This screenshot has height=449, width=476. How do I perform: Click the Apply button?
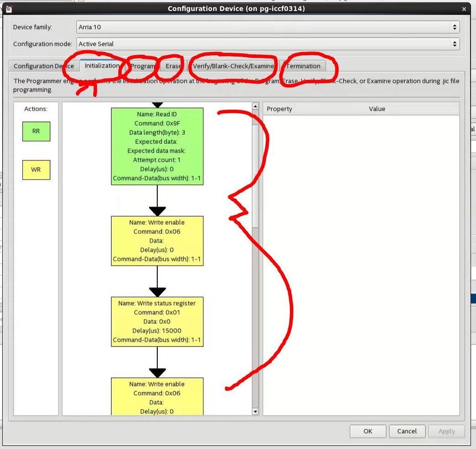pos(446,431)
